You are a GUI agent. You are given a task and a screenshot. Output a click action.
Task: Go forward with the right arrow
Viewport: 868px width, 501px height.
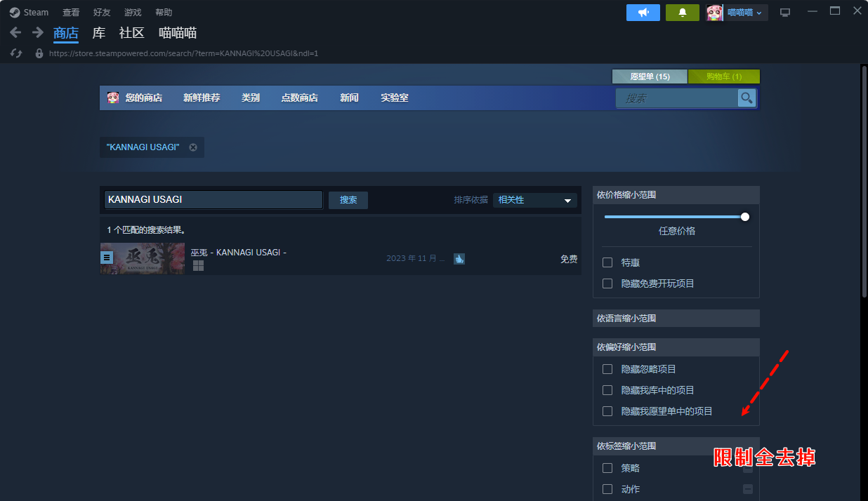(38, 32)
